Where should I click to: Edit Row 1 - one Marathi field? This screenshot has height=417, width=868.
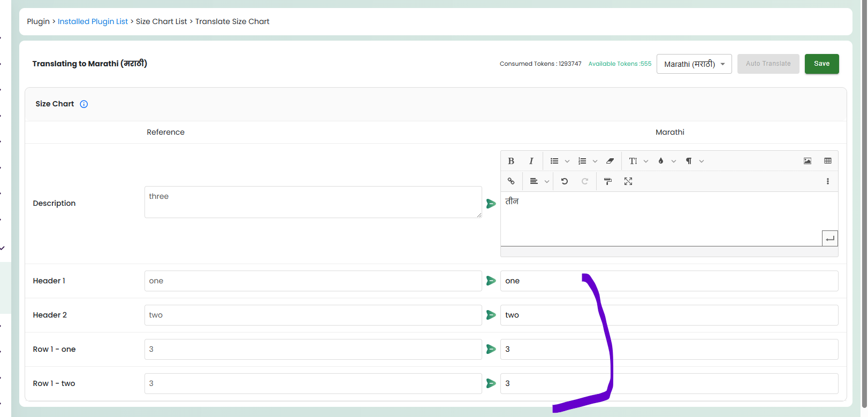pos(669,349)
